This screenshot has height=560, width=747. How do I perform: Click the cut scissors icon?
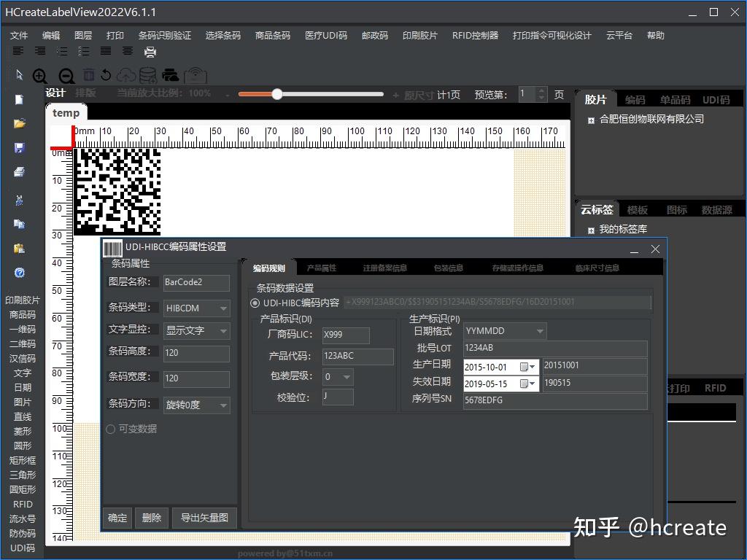point(19,200)
